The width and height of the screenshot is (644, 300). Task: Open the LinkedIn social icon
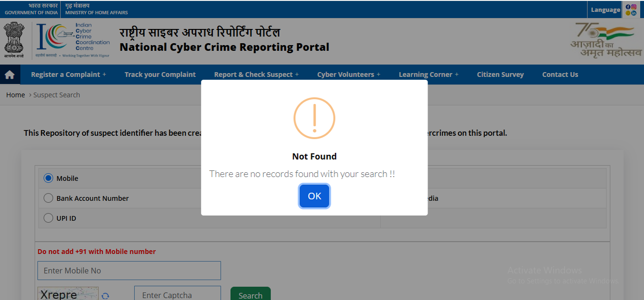point(634,13)
